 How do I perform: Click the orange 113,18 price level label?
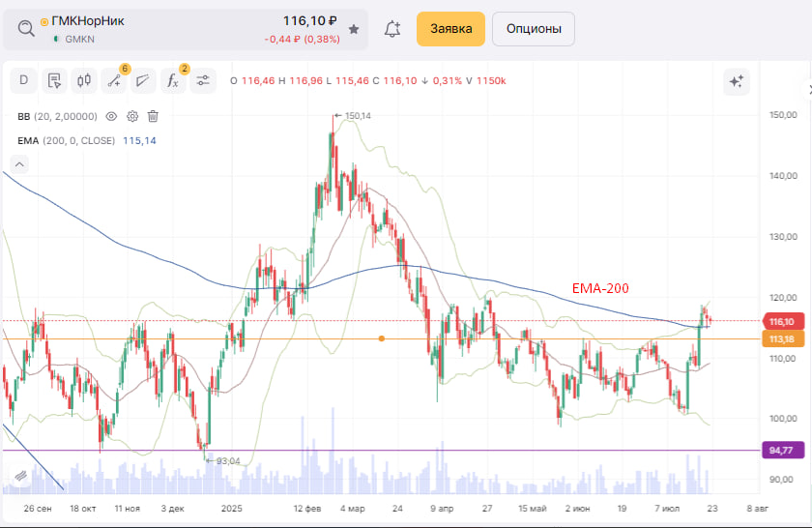click(x=781, y=338)
